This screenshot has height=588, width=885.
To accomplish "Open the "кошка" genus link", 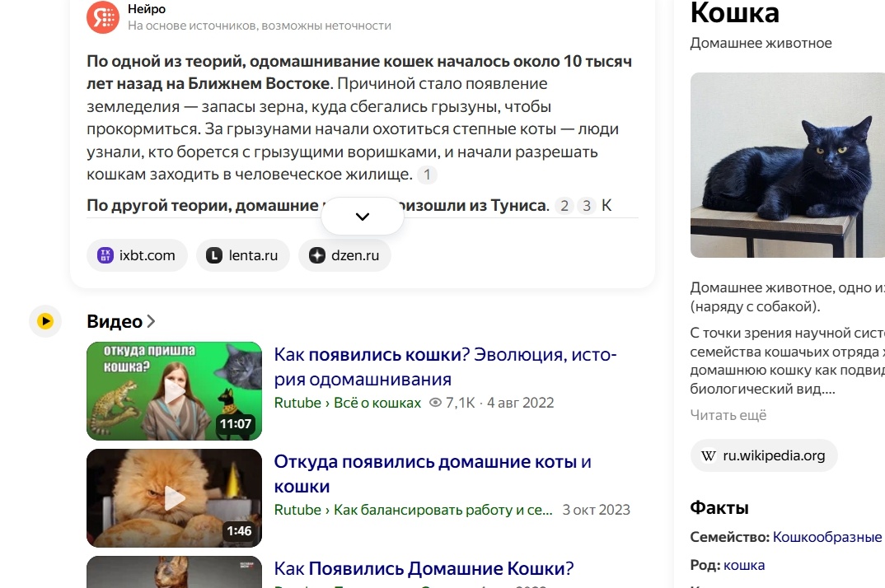I will coord(743,565).
